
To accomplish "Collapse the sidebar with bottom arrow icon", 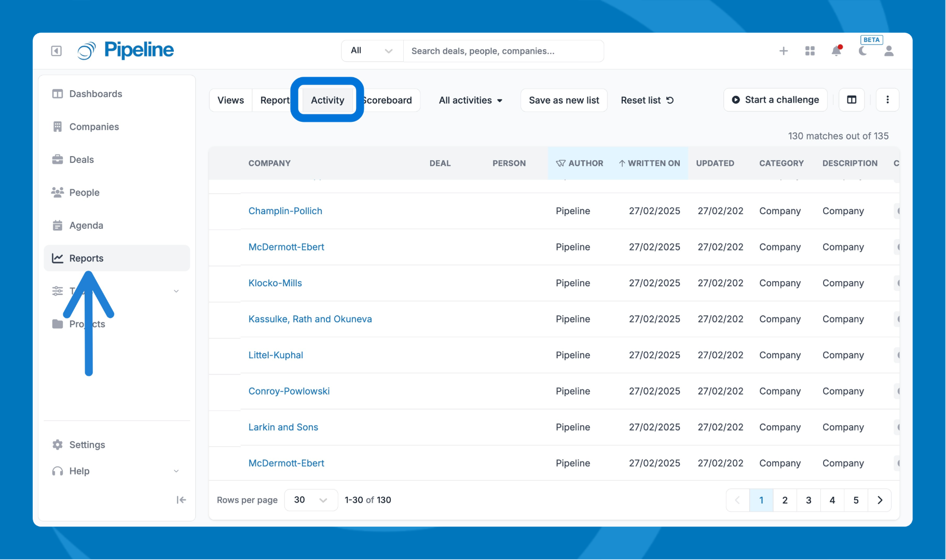I will pos(181,500).
